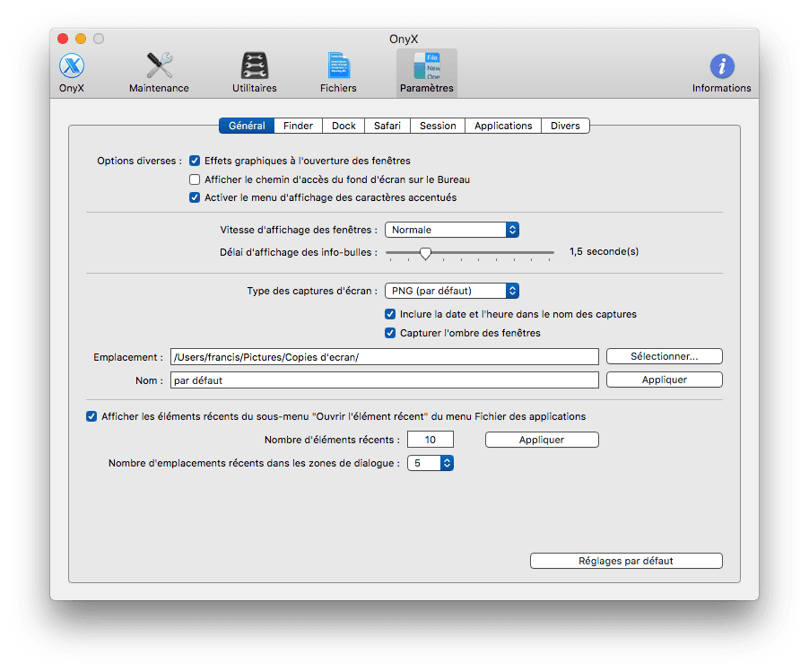Click Appliquer for recent elements number

pos(542,440)
